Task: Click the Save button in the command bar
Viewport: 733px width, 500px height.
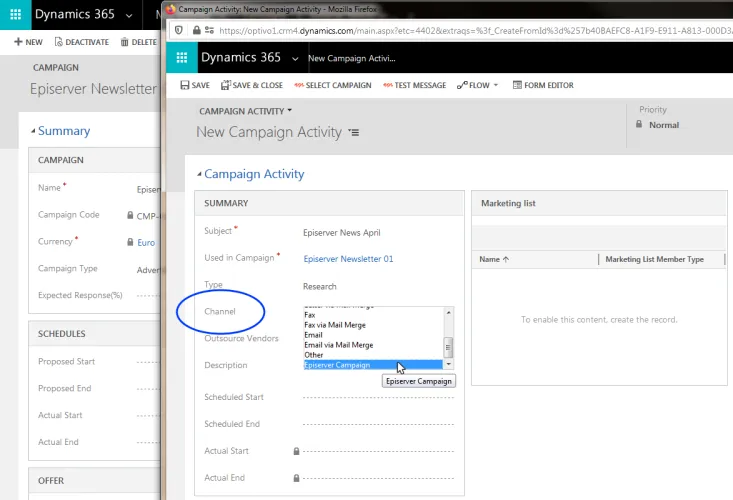Action: pyautogui.click(x=195, y=85)
